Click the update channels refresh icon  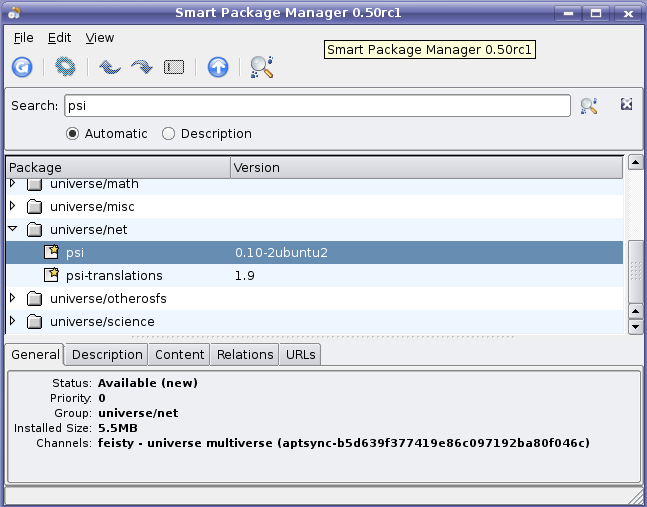coord(22,67)
